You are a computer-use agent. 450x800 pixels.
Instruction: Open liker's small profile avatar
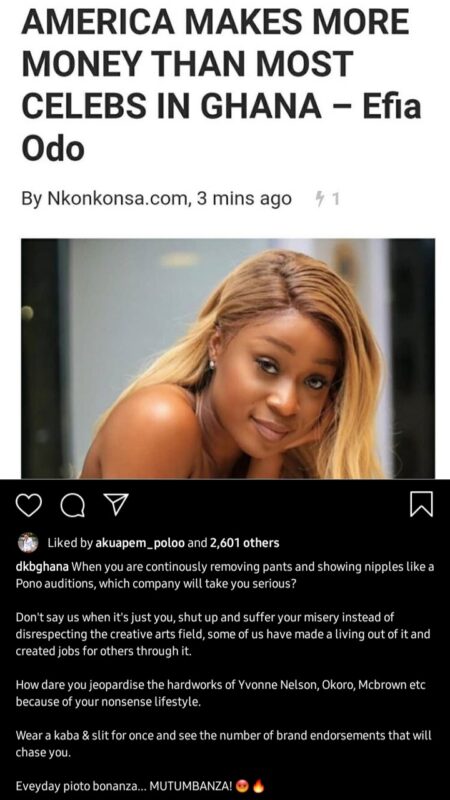point(28,543)
